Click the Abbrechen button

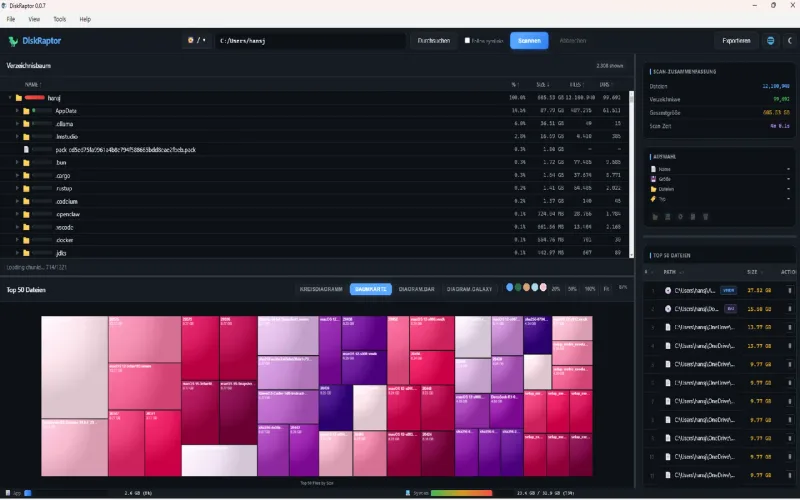[x=572, y=41]
